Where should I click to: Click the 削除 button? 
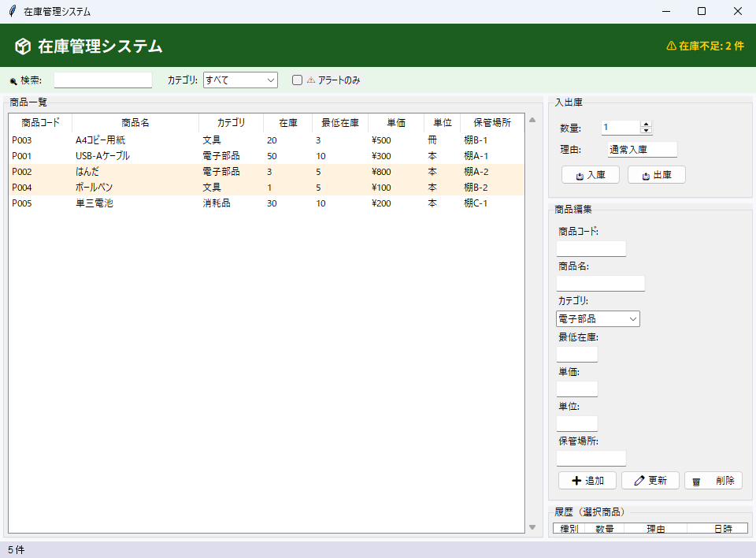pyautogui.click(x=713, y=481)
